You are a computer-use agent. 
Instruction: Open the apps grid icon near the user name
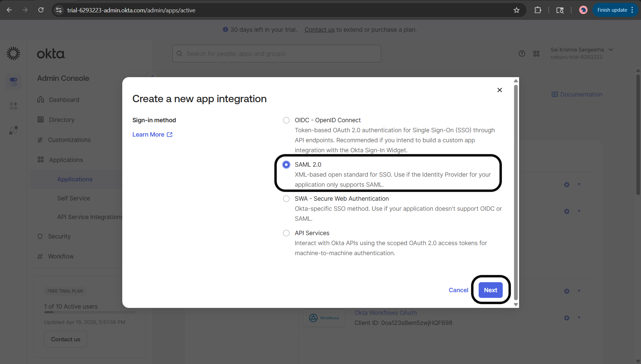click(x=536, y=54)
